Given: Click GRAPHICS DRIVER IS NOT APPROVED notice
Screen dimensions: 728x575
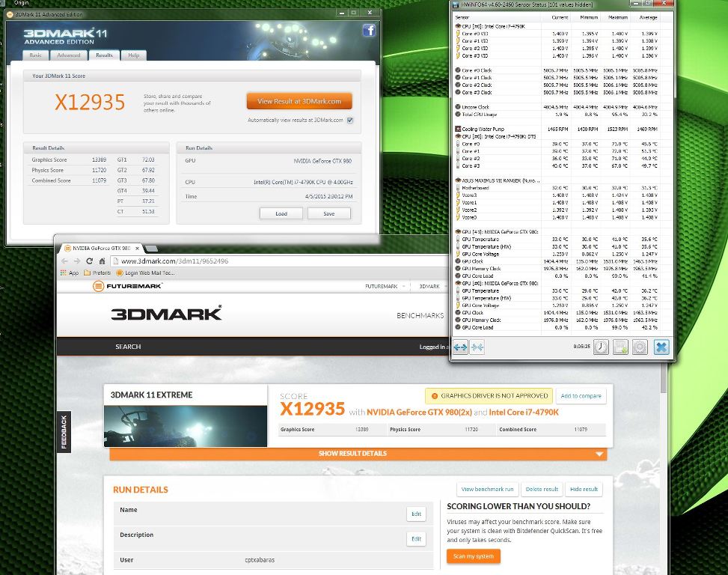Looking at the screenshot, I should tap(489, 396).
